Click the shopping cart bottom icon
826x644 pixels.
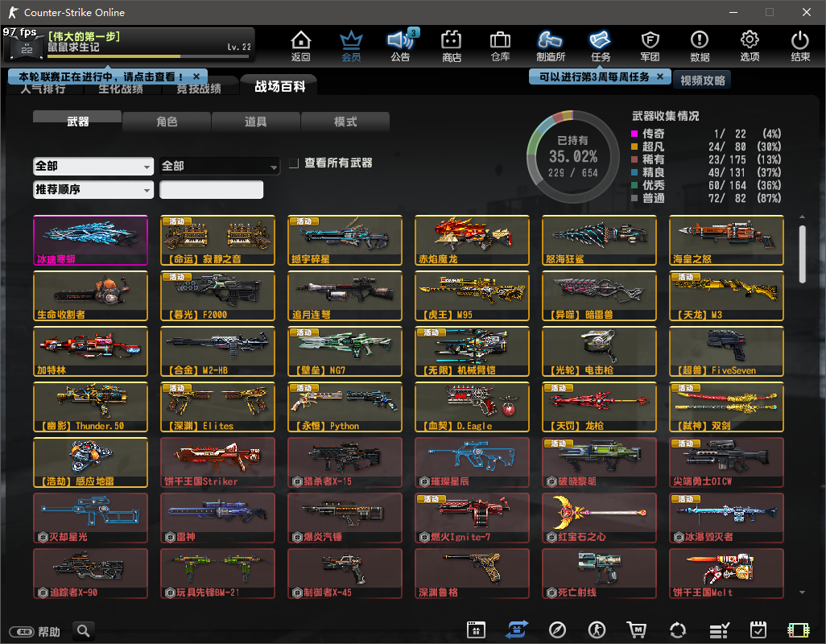point(636,630)
